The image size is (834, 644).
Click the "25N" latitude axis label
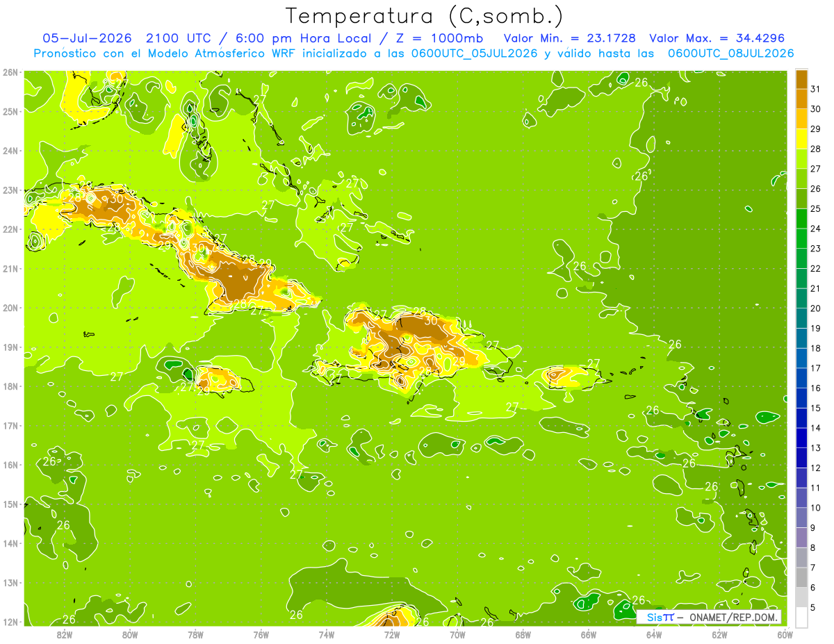tap(10, 111)
